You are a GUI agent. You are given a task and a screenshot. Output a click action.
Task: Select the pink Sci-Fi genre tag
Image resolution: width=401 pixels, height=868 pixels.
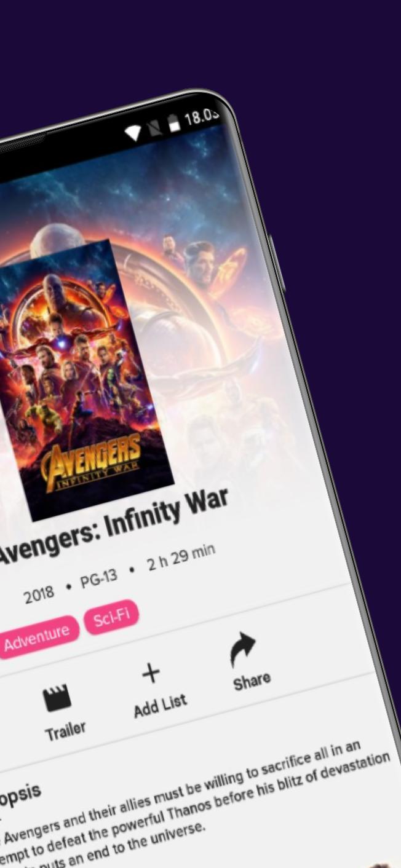pyautogui.click(x=111, y=617)
